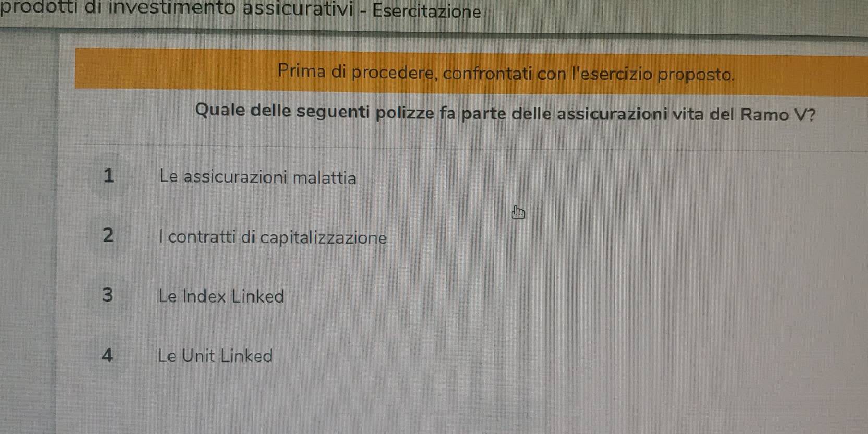Choose the answer 'Le assicurazioni malattia'

click(258, 177)
